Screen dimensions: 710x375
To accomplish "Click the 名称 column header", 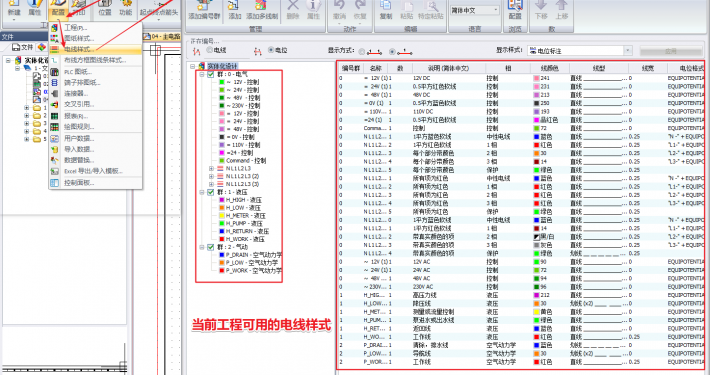I will click(x=375, y=68).
